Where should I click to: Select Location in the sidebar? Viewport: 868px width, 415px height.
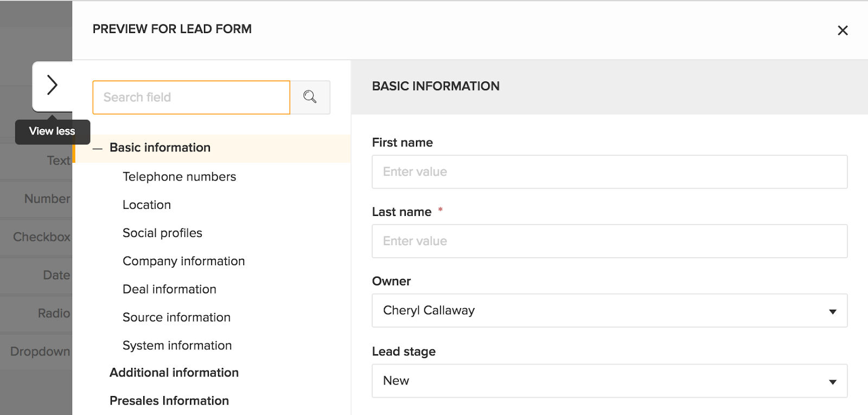click(146, 205)
